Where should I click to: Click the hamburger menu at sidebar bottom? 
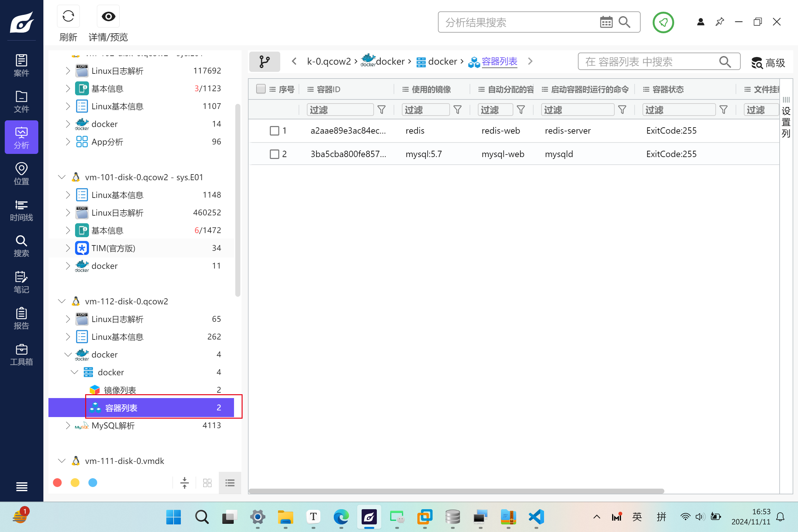click(22, 486)
